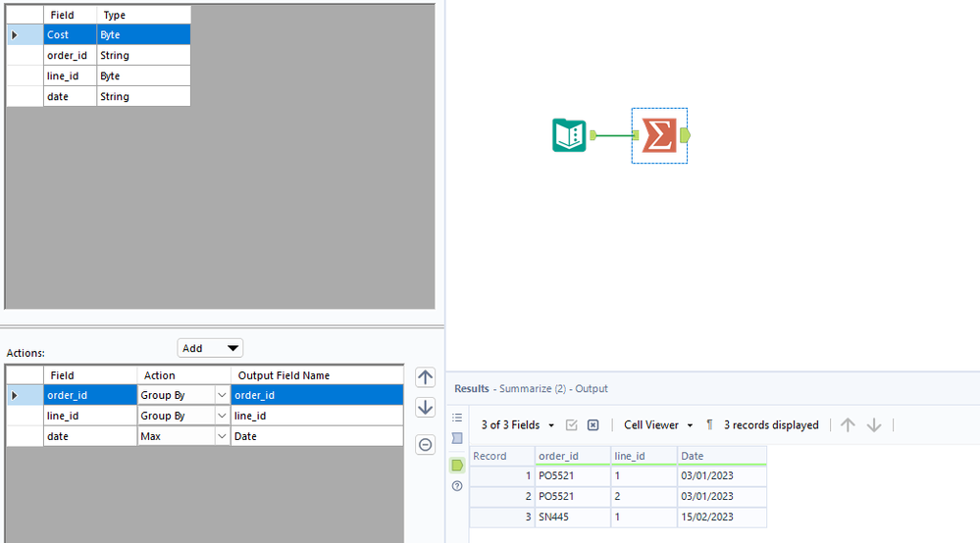Select the 15/02/2023 date cell
Screen dimensions: 980x543
pyautogui.click(x=722, y=517)
